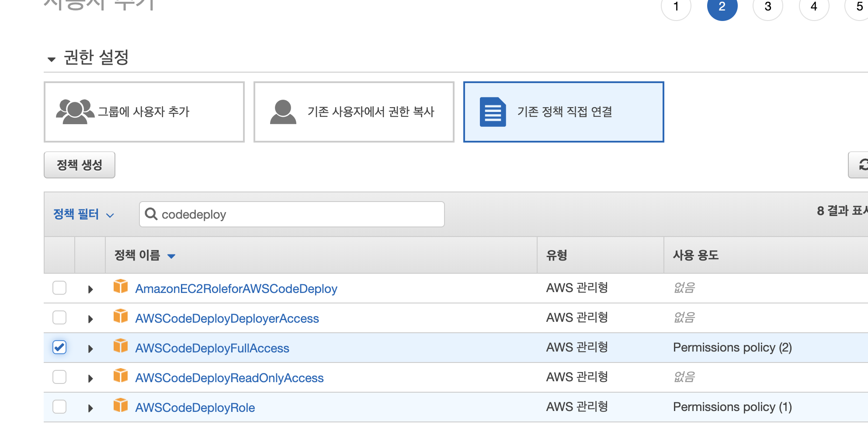Select 기존 정책 직접 연결 option card
868x425 pixels.
[x=564, y=112]
